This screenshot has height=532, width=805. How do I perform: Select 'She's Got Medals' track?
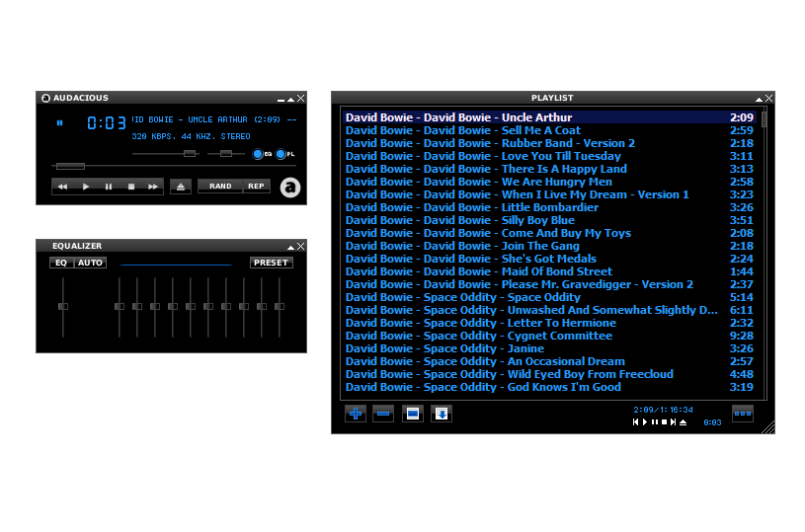pyautogui.click(x=549, y=259)
